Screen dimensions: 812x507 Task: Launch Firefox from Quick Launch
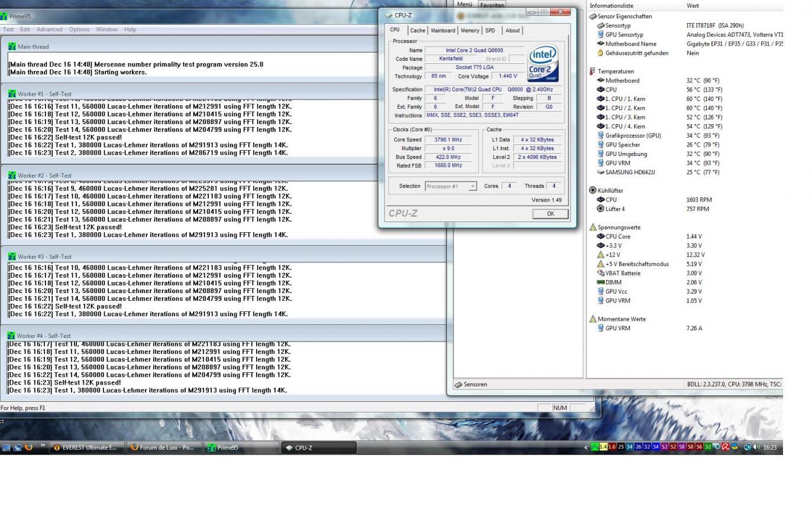28,447
